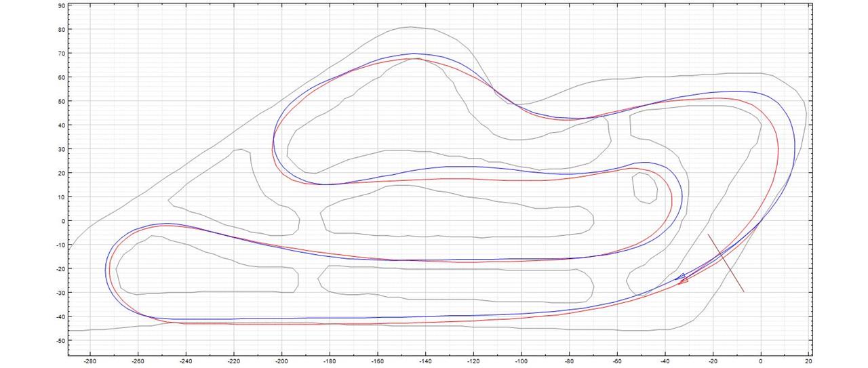Select the '70' vertical axis tick label

click(x=61, y=53)
